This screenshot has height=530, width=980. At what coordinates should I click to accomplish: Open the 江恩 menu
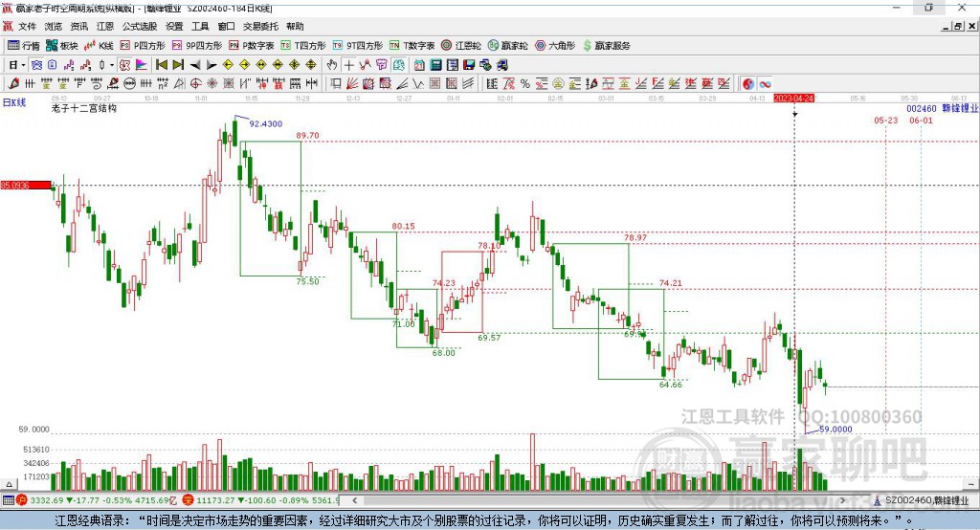[x=105, y=26]
